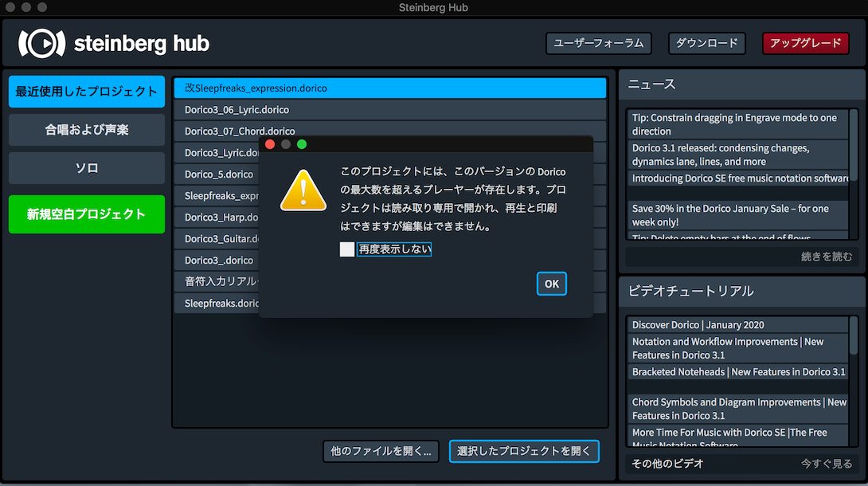Screen dimensions: 868x486
Task: Click the news panel scrollbar
Action: (854, 145)
